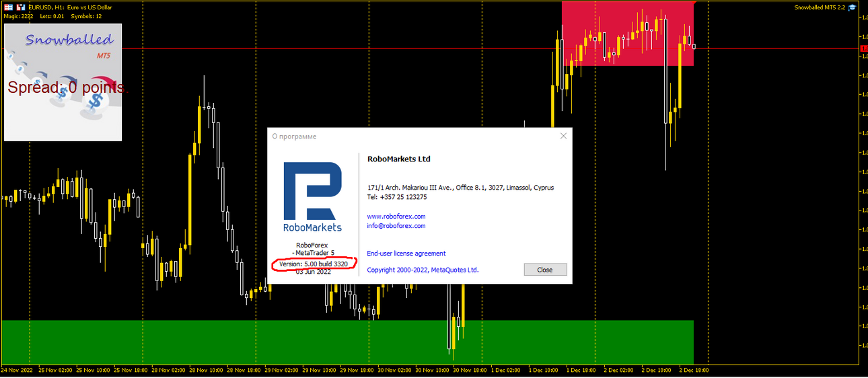
Task: Click the 'Symbols: 12' label
Action: point(87,16)
